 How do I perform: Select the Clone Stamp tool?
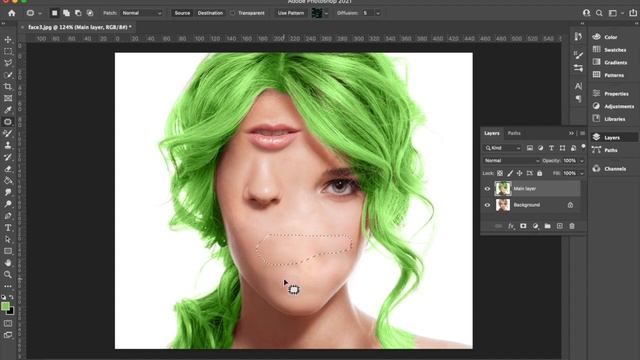[x=8, y=145]
